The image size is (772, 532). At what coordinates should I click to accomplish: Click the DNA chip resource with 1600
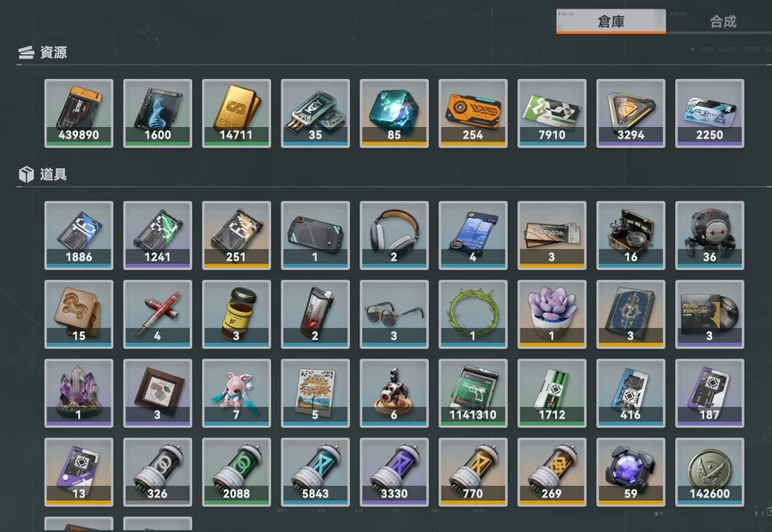point(158,113)
